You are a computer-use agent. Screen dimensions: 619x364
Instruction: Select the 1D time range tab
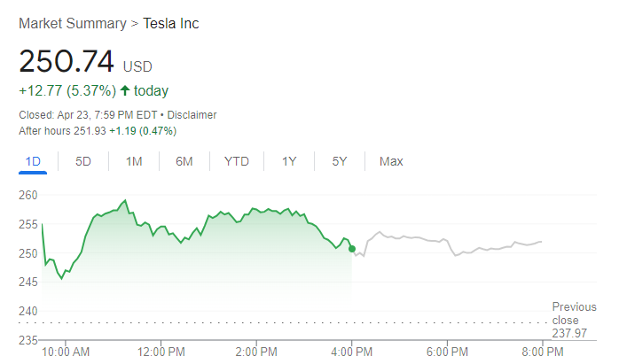tap(34, 161)
